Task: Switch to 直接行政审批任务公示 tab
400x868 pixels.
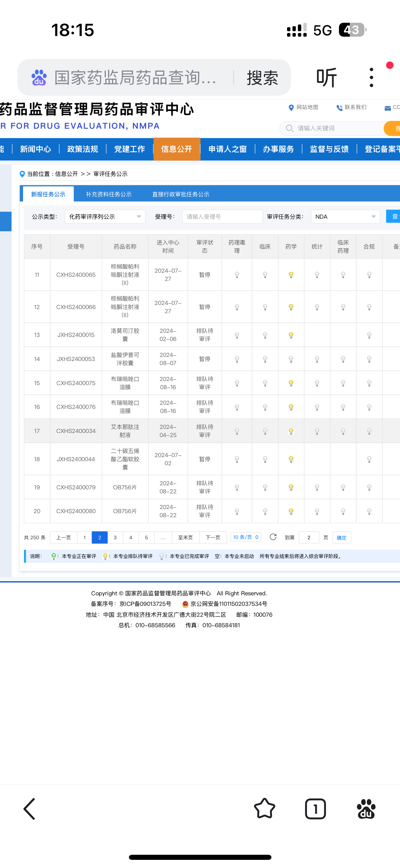Action: 180,194
